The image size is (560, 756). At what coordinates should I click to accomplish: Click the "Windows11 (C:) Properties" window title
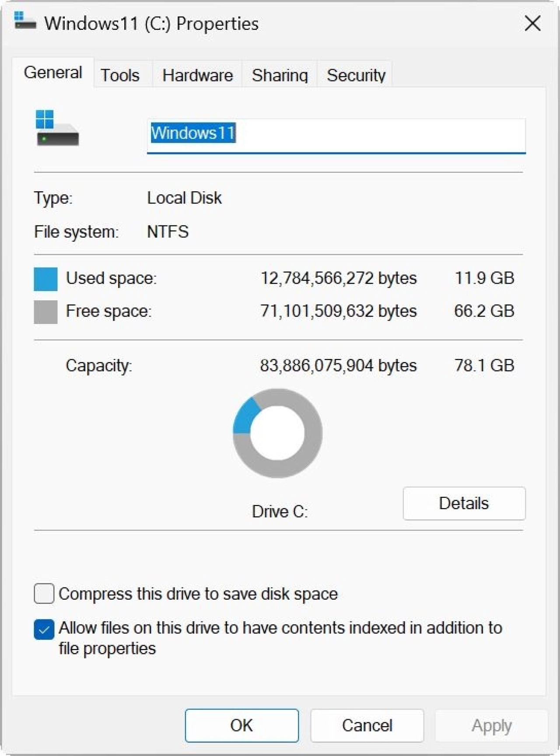click(151, 23)
